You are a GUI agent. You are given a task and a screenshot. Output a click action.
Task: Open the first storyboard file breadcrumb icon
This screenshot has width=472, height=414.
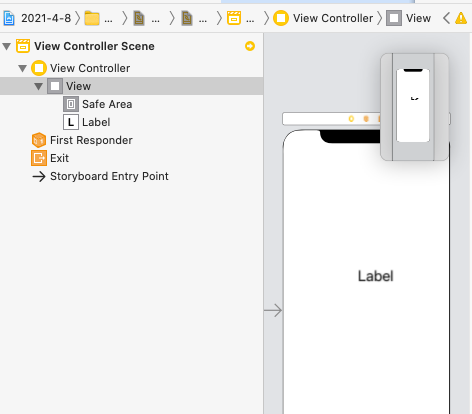(139, 18)
